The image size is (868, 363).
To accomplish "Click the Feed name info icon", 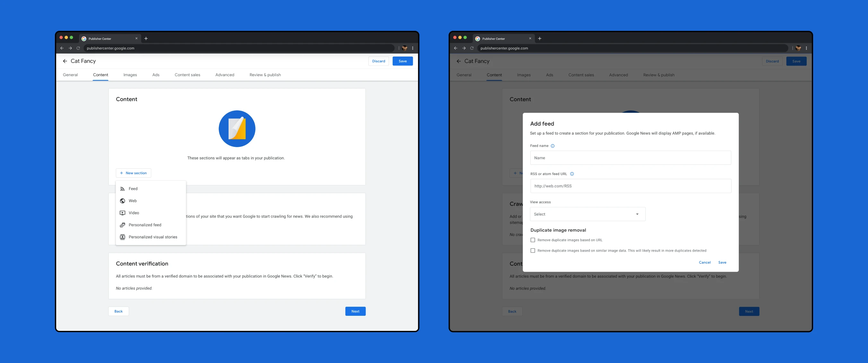I will tap(552, 146).
